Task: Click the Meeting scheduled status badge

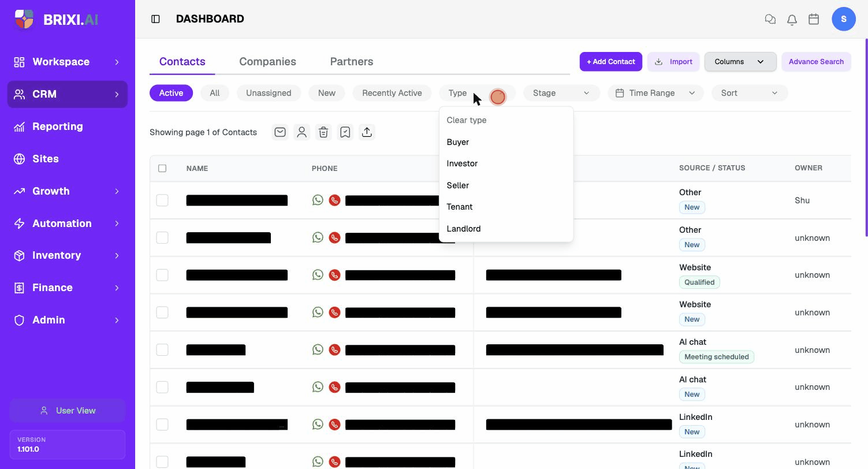Action: pyautogui.click(x=717, y=357)
